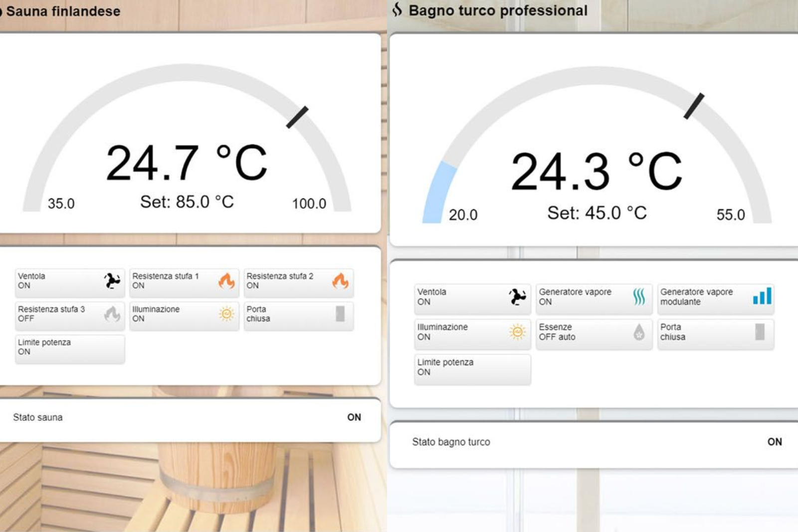This screenshot has height=532, width=798.
Task: Click the 24.3 °C temperature reading
Action: [x=596, y=172]
